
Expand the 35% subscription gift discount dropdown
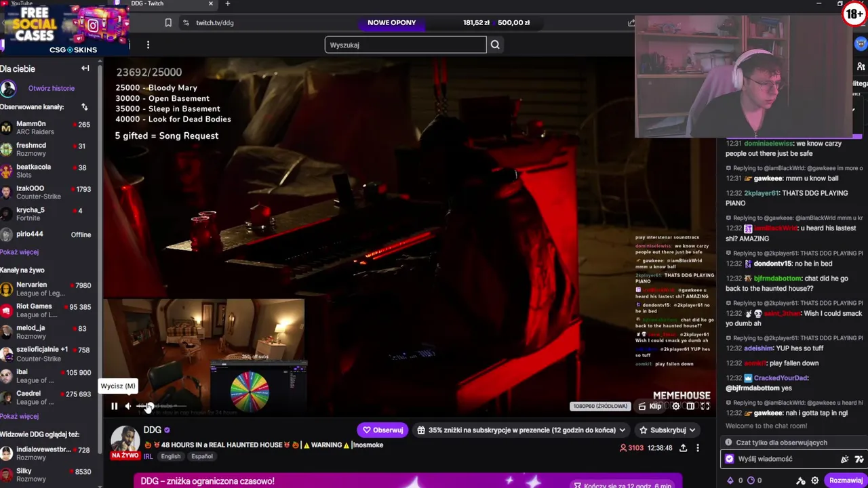tap(521, 430)
